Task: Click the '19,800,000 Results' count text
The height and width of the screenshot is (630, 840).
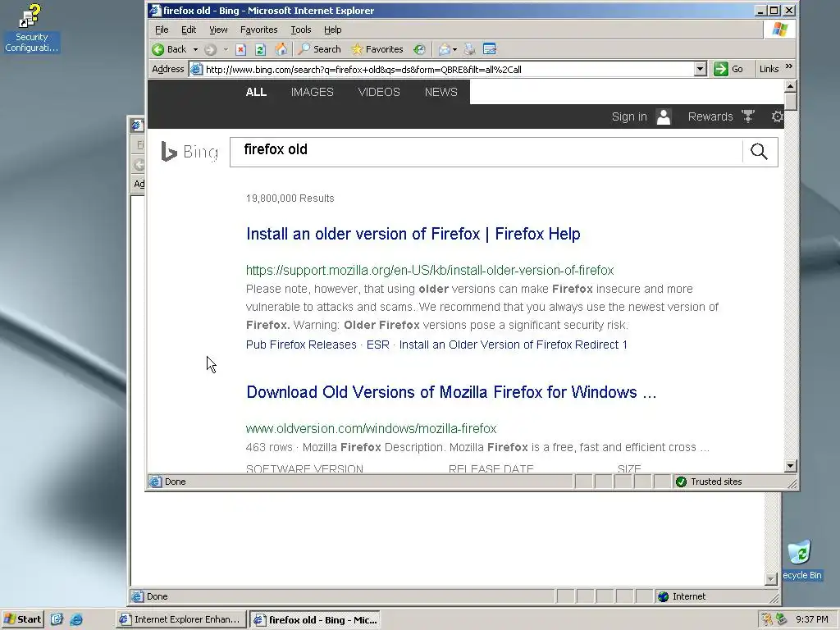Action: [290, 199]
